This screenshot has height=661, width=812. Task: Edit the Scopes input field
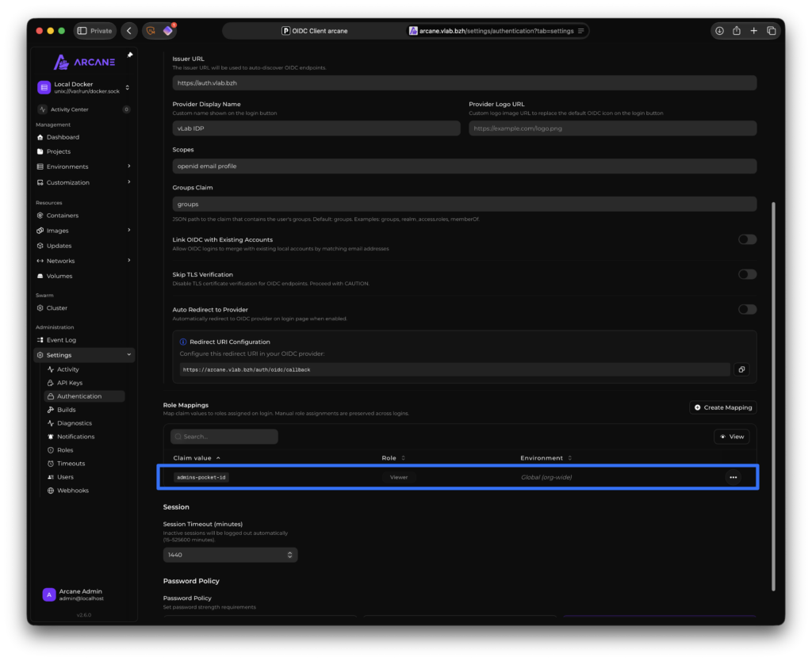click(x=465, y=166)
